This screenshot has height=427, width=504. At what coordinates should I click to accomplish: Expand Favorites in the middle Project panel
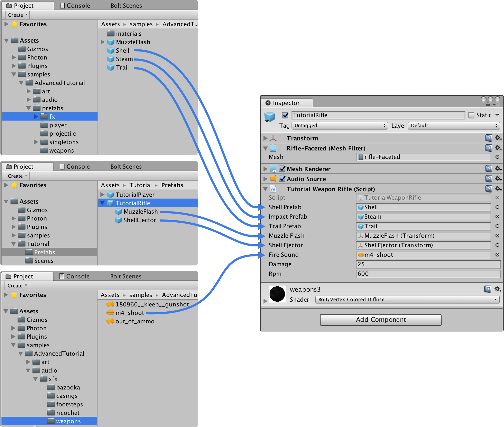6,185
